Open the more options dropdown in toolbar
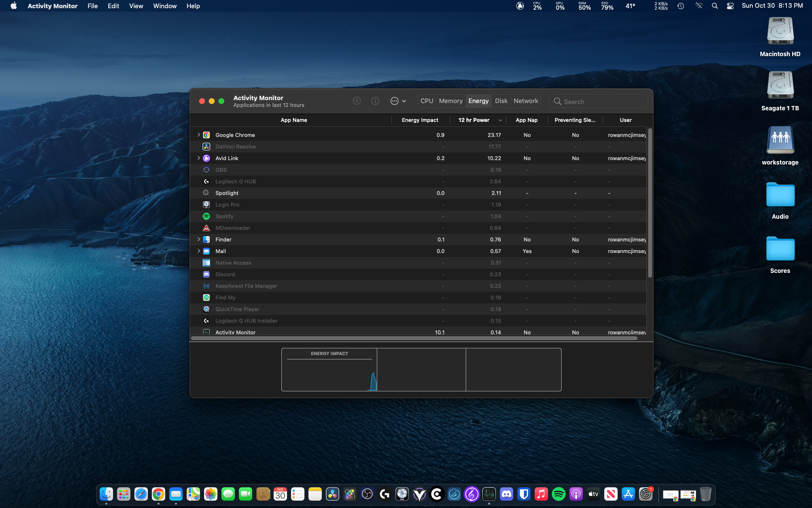Viewport: 812px width, 508px height. coord(398,101)
